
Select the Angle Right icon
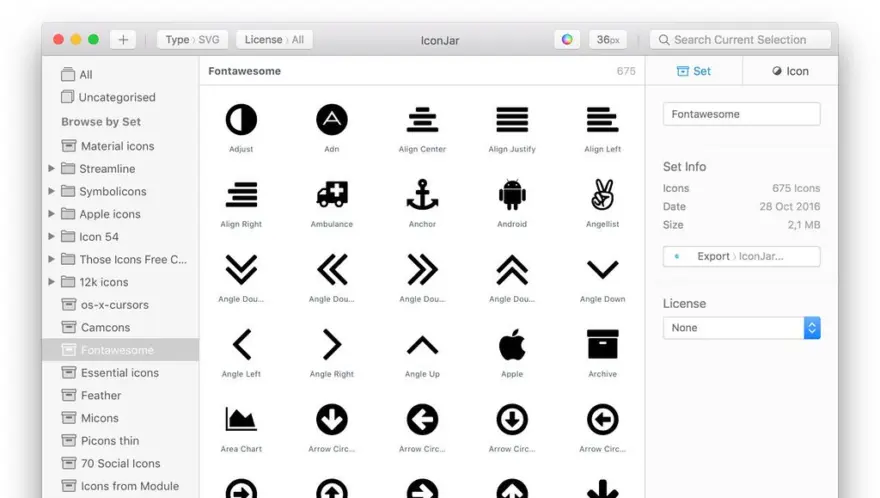(x=332, y=344)
